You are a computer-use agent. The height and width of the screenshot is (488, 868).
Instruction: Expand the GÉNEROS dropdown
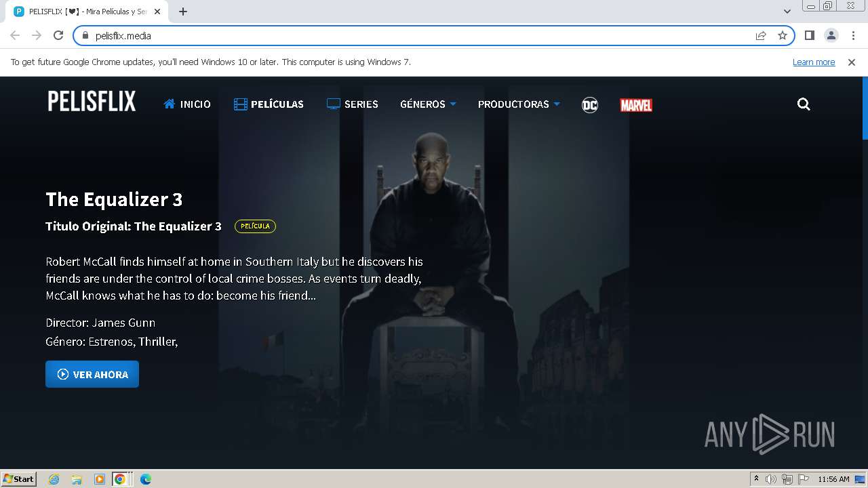click(x=428, y=104)
